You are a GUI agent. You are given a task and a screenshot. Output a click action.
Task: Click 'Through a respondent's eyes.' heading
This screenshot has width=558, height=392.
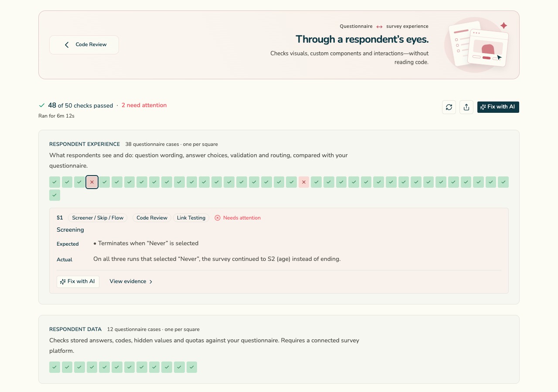coord(362,39)
